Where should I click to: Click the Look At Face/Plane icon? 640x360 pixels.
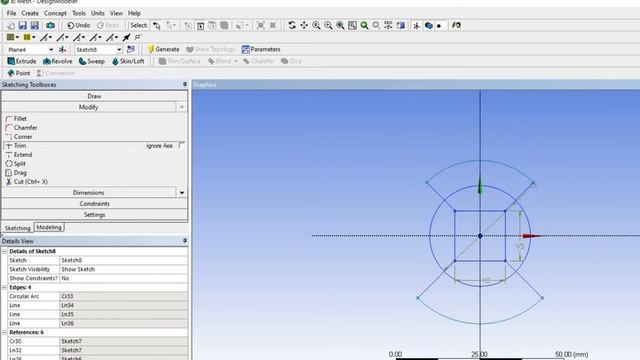click(456, 25)
